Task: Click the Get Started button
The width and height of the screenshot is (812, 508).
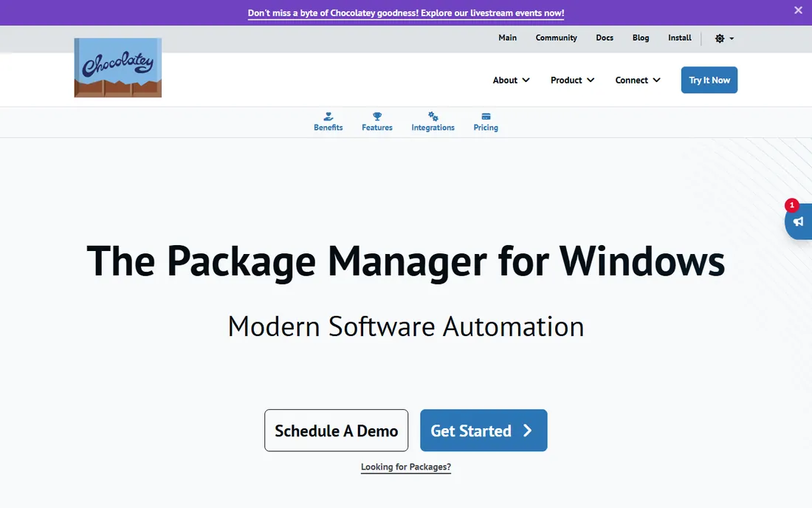Action: point(484,430)
